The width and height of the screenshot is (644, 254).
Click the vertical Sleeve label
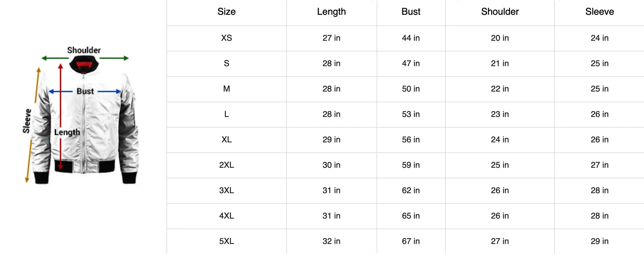[27, 121]
